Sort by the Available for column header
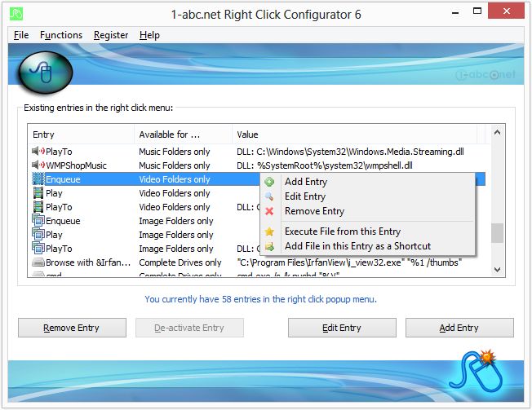The width and height of the screenshot is (532, 410). [x=184, y=134]
